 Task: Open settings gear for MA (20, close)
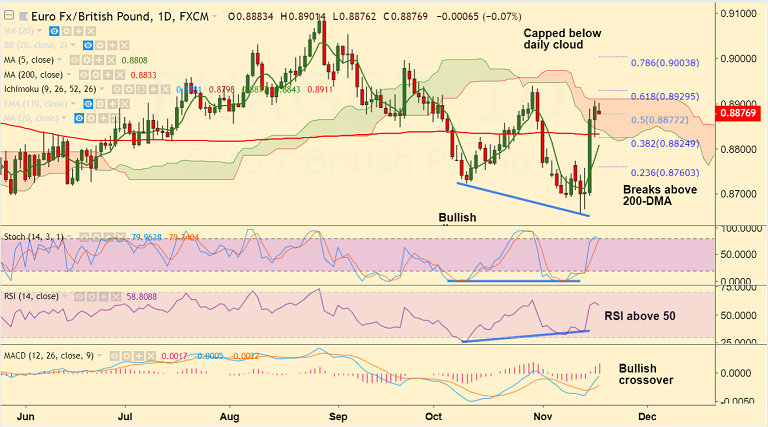click(x=91, y=118)
